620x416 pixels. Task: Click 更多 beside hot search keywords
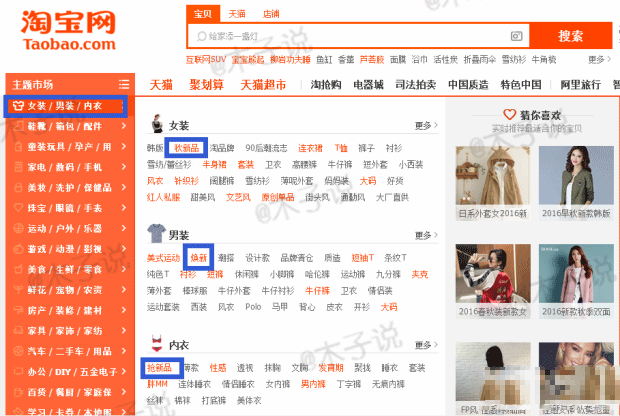(x=599, y=60)
